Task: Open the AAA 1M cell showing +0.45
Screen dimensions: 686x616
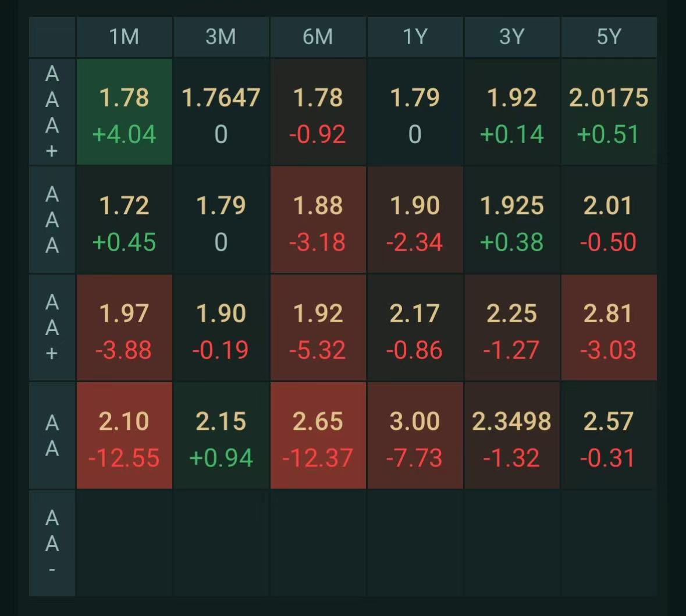Action: click(x=125, y=220)
